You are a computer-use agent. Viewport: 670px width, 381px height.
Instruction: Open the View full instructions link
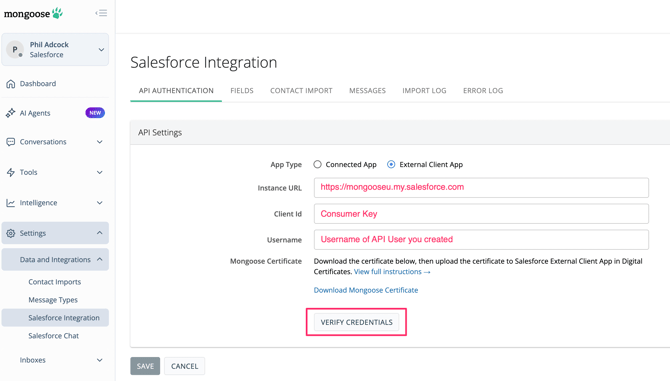tap(392, 272)
